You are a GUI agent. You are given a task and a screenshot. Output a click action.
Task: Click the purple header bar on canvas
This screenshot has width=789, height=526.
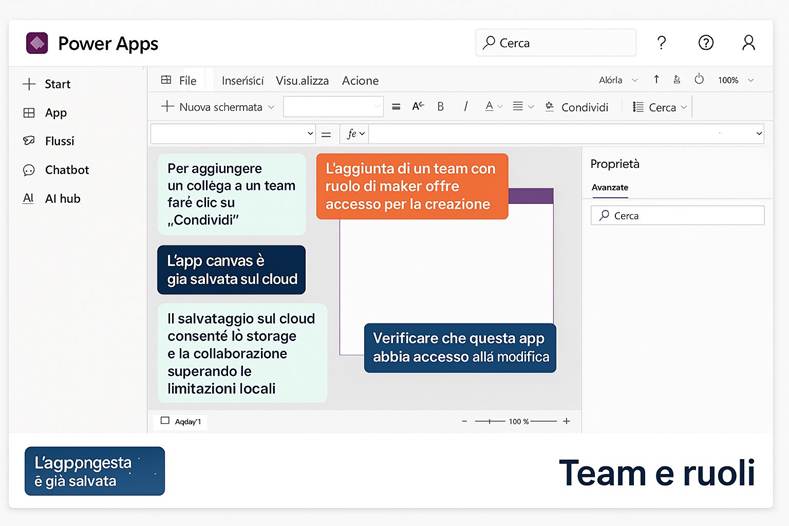pyautogui.click(x=530, y=196)
